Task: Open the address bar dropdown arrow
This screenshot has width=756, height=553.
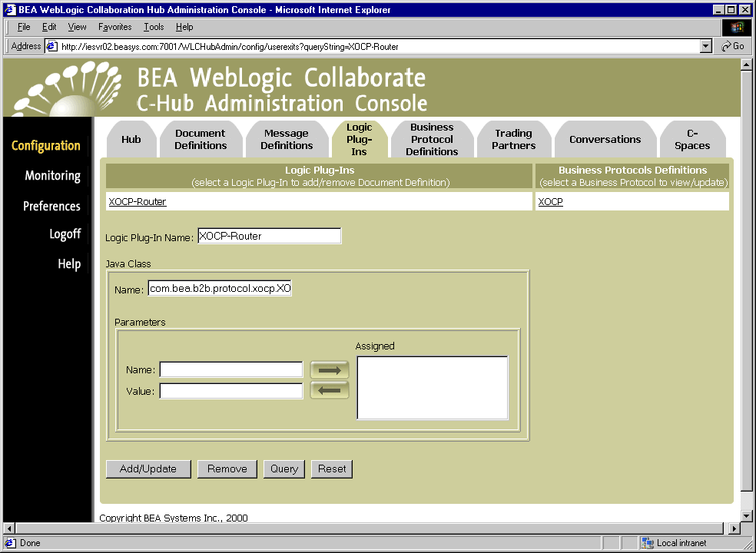Action: (706, 46)
